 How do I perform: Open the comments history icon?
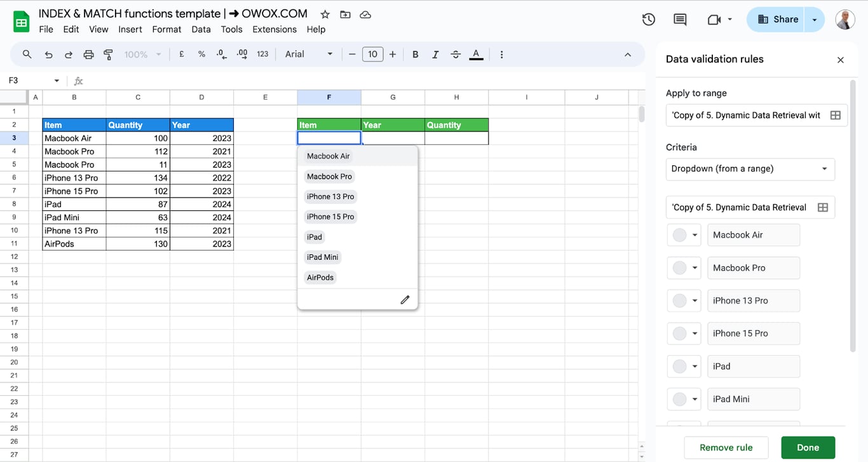click(x=680, y=20)
